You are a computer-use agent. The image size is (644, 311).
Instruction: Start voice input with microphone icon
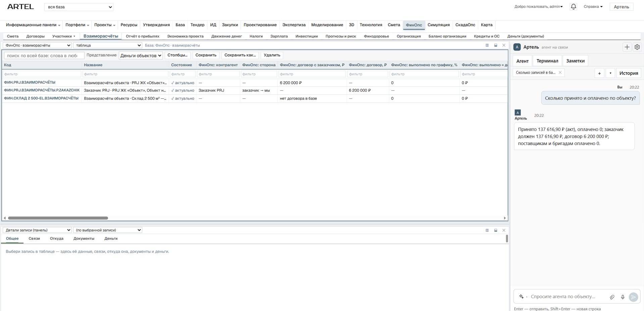click(x=623, y=297)
